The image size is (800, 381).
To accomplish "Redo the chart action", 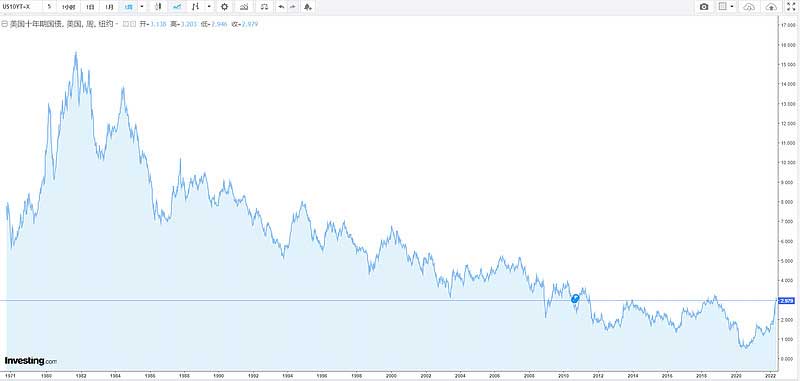I will point(293,7).
